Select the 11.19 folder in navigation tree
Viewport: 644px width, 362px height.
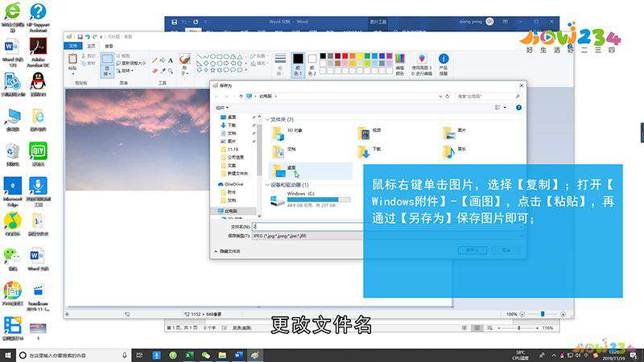pos(229,150)
